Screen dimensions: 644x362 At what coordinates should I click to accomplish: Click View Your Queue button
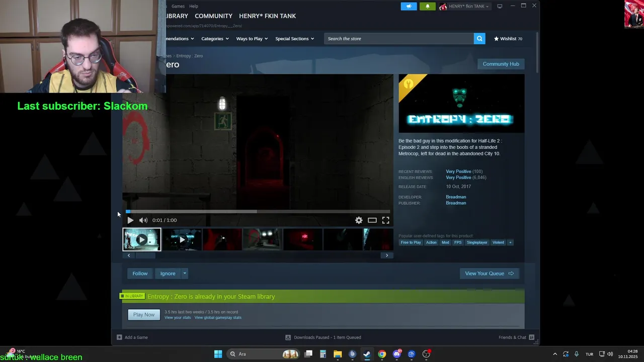click(x=489, y=274)
